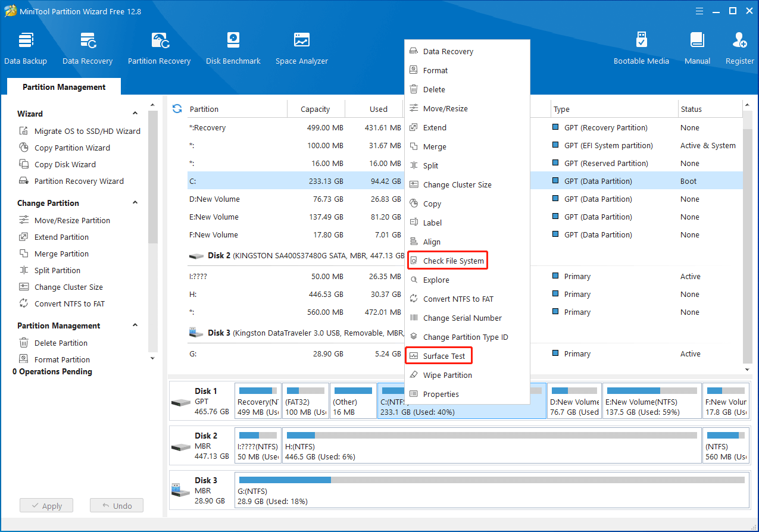
Task: Open Partition Recovery toolbar tool
Action: click(159, 49)
